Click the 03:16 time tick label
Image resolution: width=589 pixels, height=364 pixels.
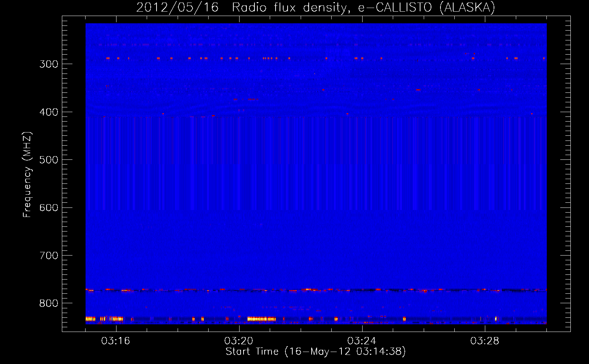point(116,341)
